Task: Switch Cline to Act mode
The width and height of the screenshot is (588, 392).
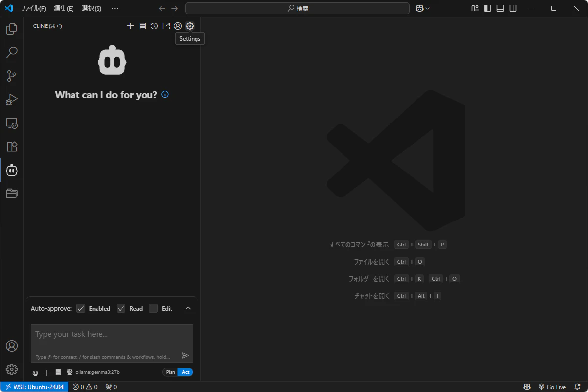Action: click(185, 372)
